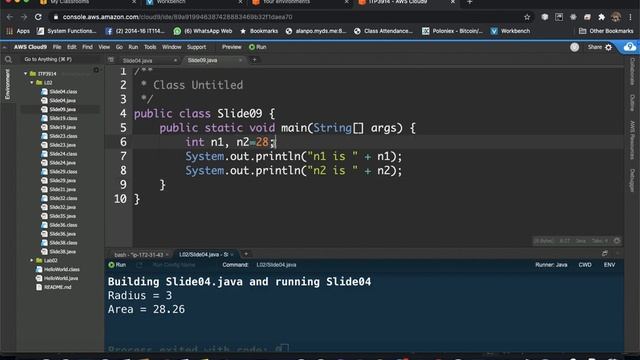Open the Workbench bookmark
This screenshot has width=640, height=360.
point(511,31)
